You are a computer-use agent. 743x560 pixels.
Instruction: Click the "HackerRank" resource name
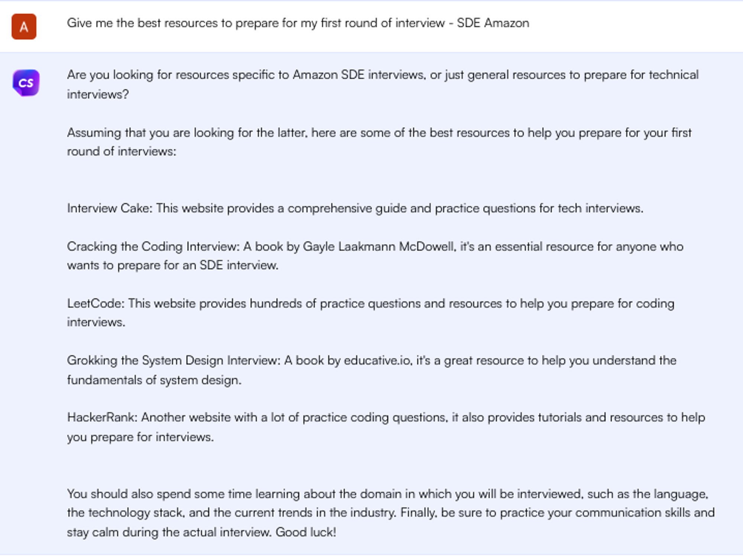coord(102,417)
